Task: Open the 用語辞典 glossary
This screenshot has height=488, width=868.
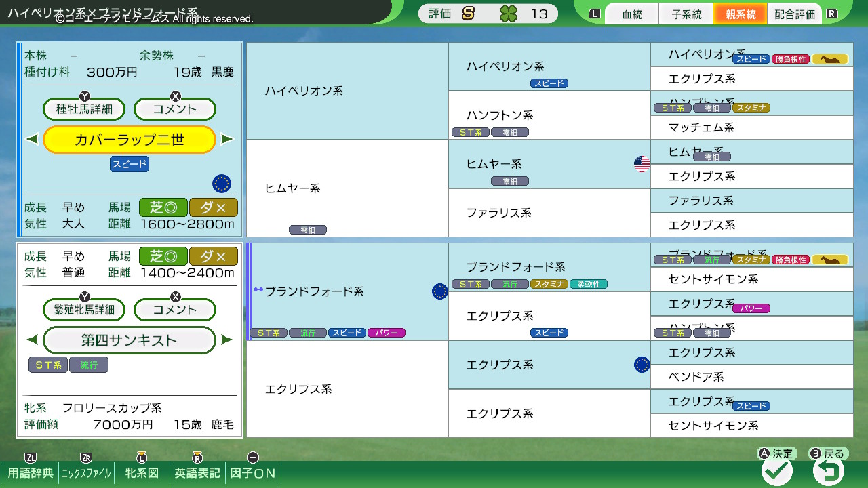Action: click(31, 472)
